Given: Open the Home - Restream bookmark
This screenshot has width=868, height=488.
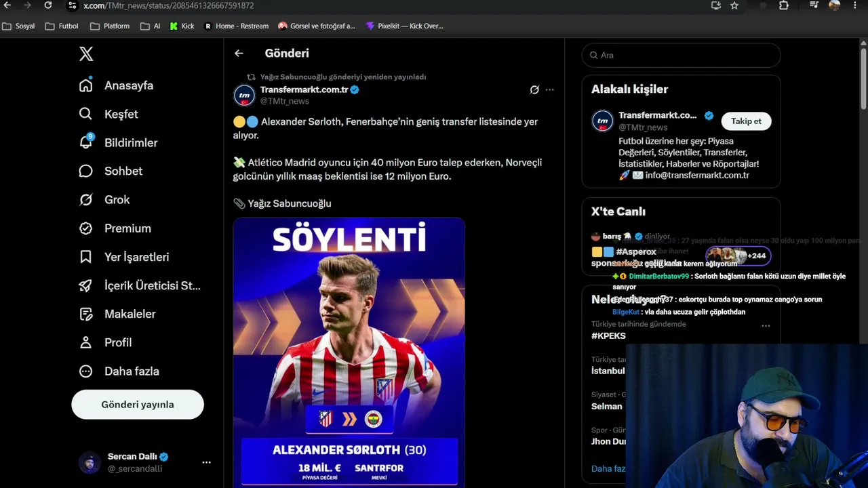Looking at the screenshot, I should click(x=236, y=26).
